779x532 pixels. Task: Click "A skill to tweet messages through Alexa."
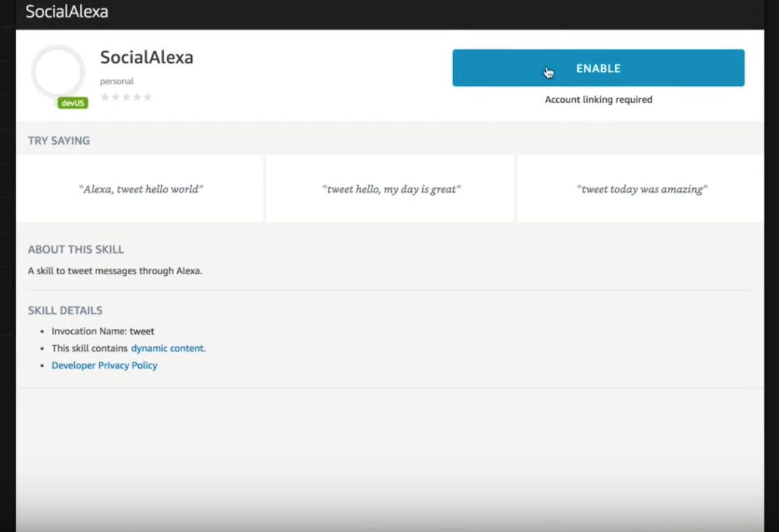coord(114,271)
